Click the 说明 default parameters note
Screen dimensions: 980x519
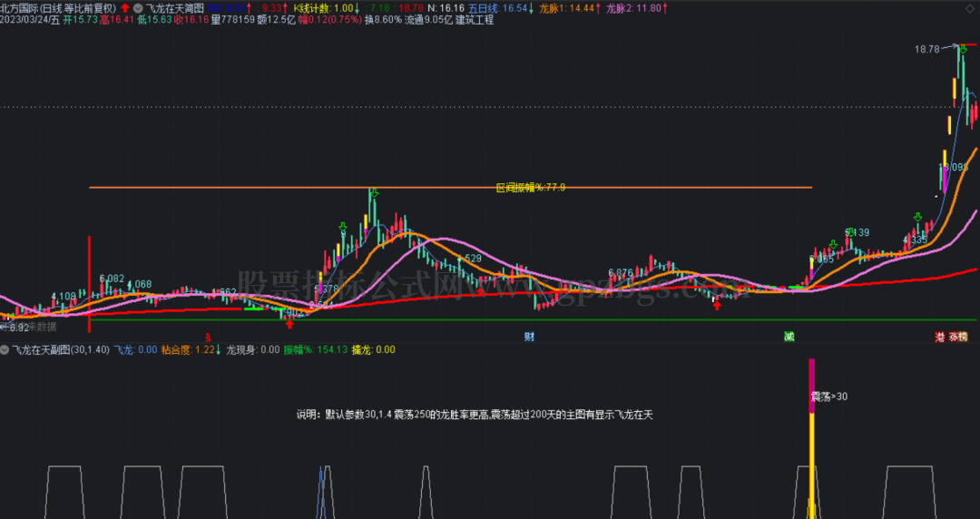coord(475,415)
